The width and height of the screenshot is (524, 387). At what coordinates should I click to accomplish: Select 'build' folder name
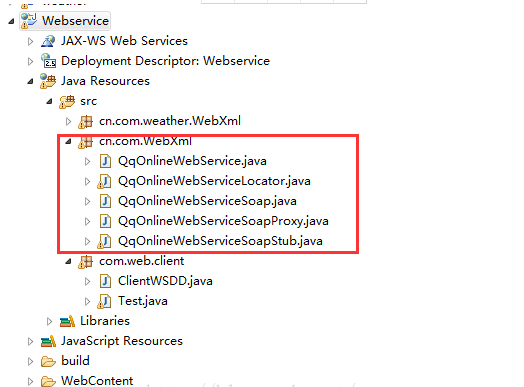pyautogui.click(x=76, y=361)
